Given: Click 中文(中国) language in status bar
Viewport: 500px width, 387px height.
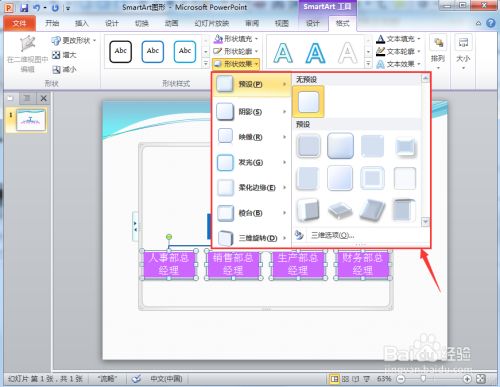Looking at the screenshot, I should pos(166,379).
